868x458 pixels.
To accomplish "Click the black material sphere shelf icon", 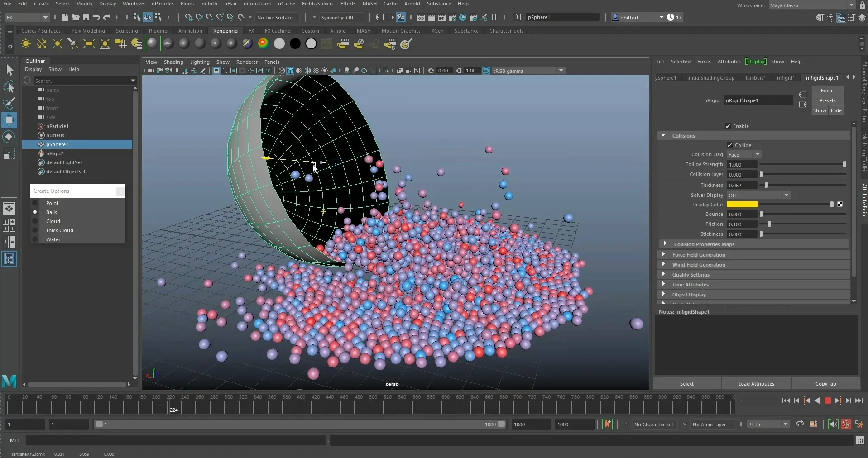I will click(x=295, y=44).
